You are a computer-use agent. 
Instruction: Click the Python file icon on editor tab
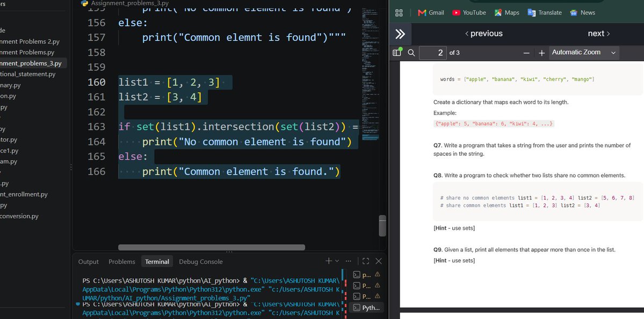85,3
